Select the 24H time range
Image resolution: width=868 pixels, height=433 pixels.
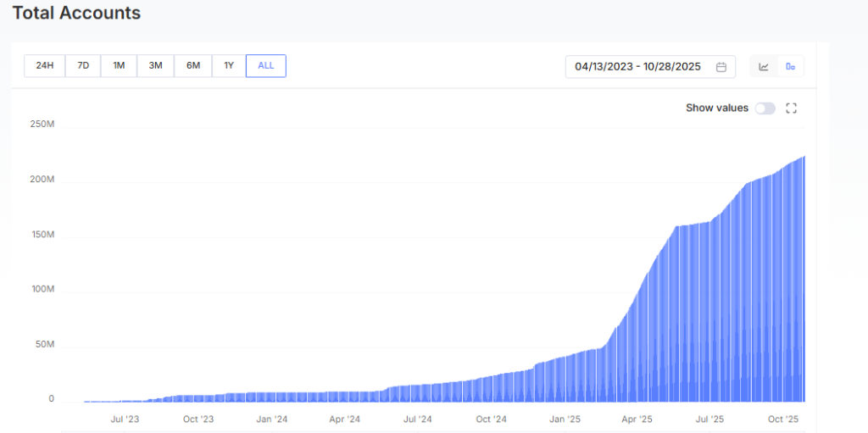[x=45, y=66]
